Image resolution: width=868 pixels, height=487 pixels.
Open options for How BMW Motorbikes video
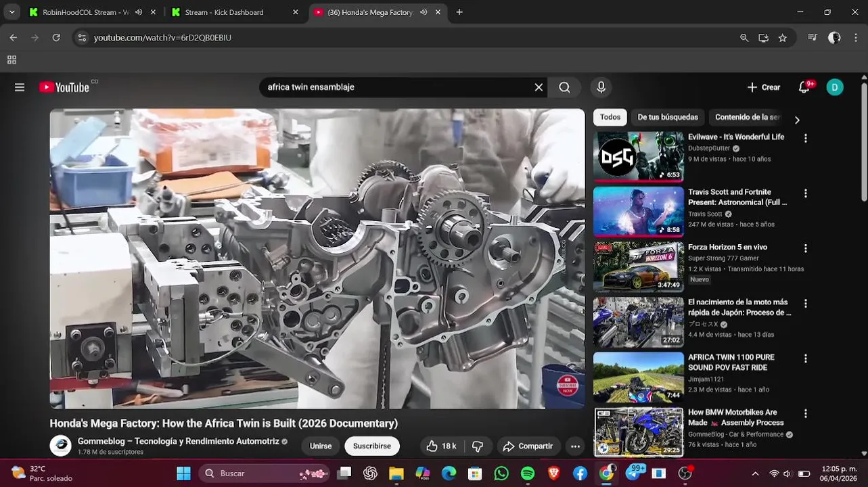point(805,413)
